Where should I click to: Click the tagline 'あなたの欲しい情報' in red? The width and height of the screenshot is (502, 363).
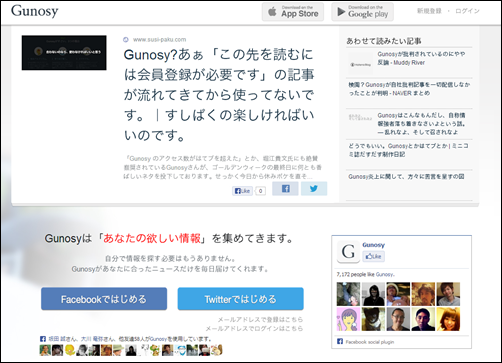(152, 238)
